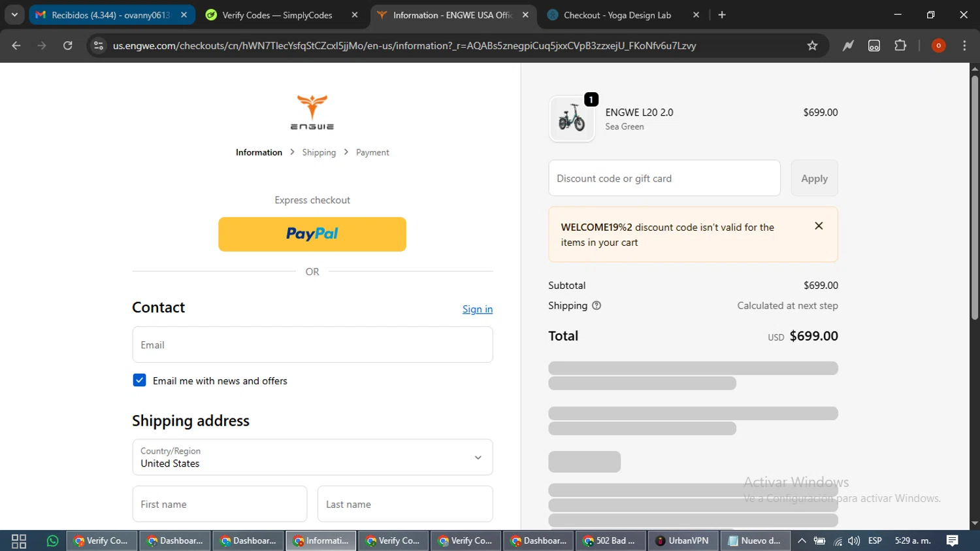The height and width of the screenshot is (551, 980).
Task: Switch to Checkout Yoga Design Lab tab
Action: 617,15
